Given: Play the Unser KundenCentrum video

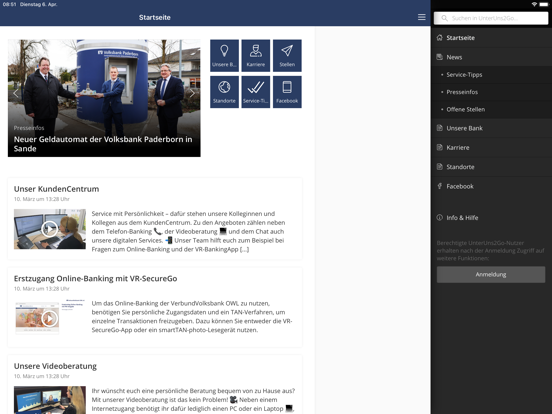Looking at the screenshot, I should (x=50, y=229).
